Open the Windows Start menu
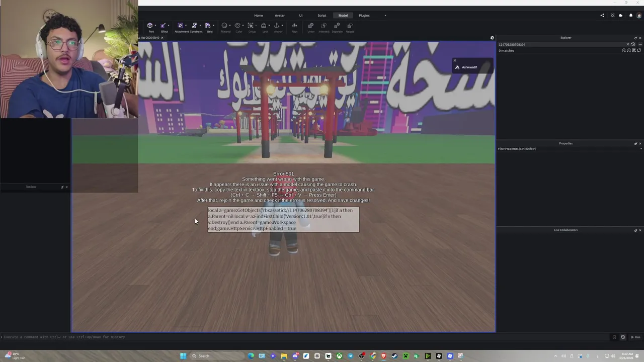The width and height of the screenshot is (644, 362). 183,356
